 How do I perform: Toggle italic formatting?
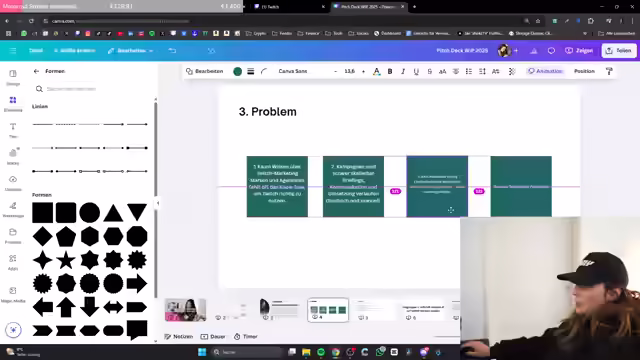[x=403, y=71]
